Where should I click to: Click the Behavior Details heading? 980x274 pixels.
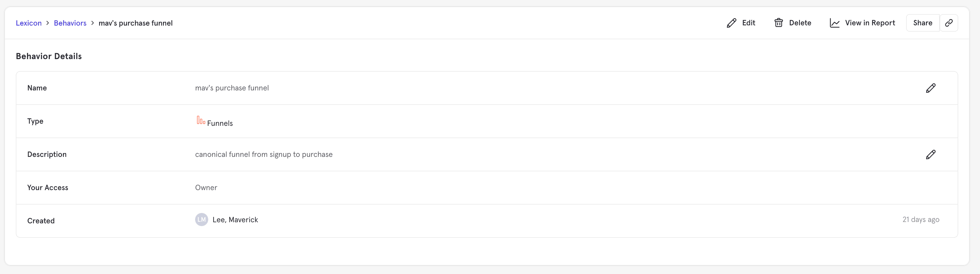click(x=49, y=56)
